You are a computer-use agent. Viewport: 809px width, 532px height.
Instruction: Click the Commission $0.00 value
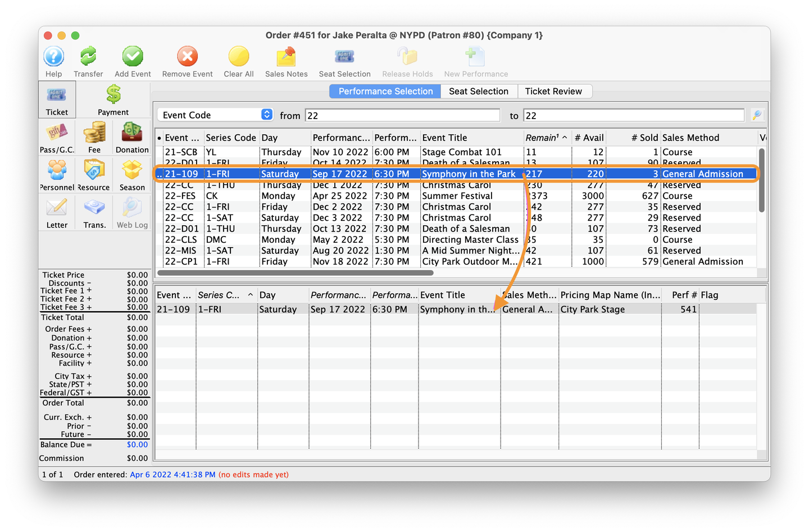pos(137,458)
